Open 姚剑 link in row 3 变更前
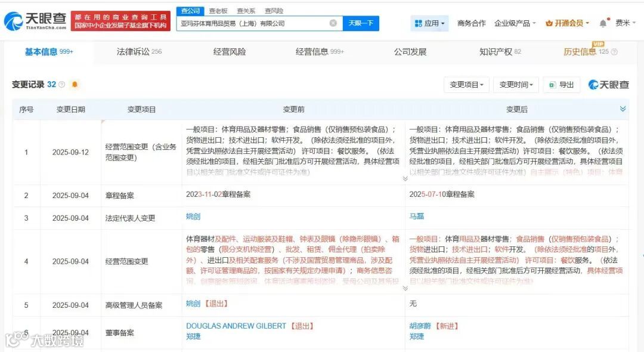 [193, 217]
